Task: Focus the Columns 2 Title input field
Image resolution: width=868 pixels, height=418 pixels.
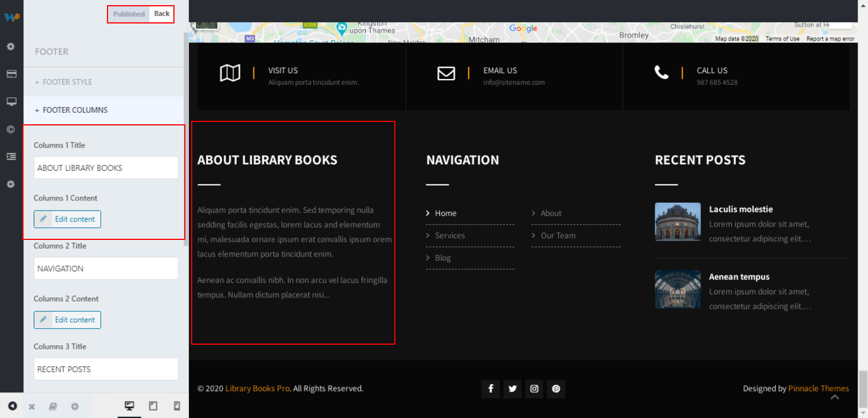Action: point(106,269)
